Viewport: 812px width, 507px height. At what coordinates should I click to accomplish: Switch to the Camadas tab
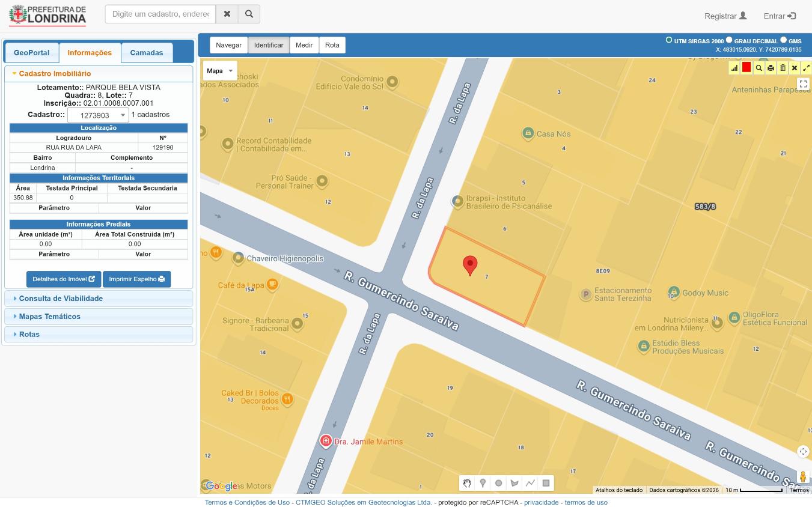(x=147, y=53)
